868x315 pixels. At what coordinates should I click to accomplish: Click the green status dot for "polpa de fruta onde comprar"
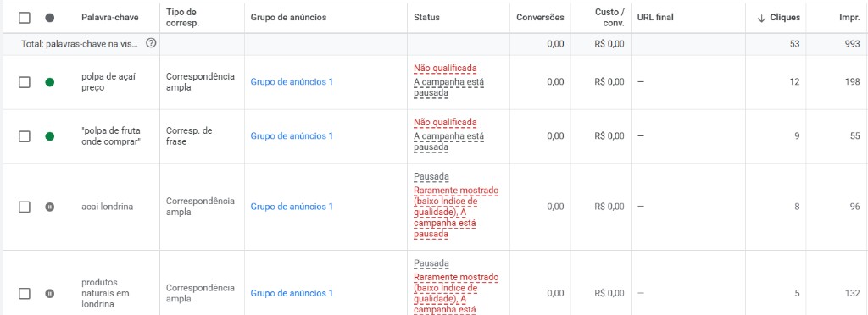coord(50,136)
